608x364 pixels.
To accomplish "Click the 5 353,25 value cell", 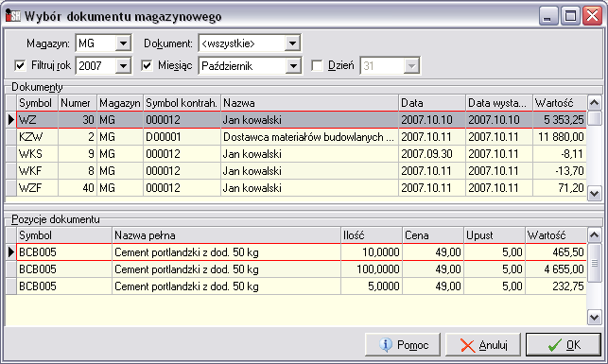I will [x=560, y=120].
